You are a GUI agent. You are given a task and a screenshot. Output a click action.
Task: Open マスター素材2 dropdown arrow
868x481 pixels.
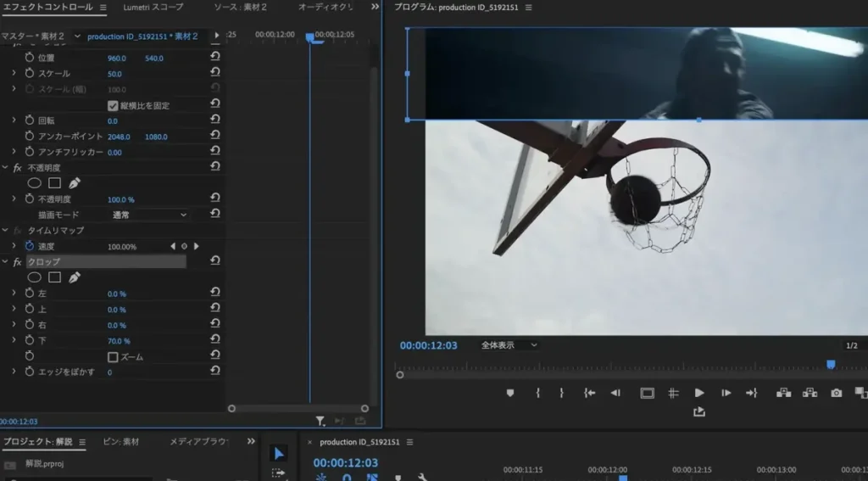click(77, 36)
